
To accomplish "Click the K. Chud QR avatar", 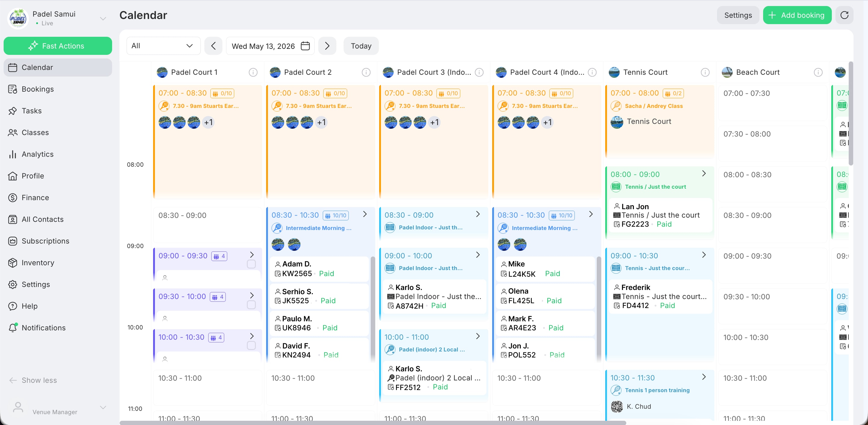I will [x=617, y=407].
